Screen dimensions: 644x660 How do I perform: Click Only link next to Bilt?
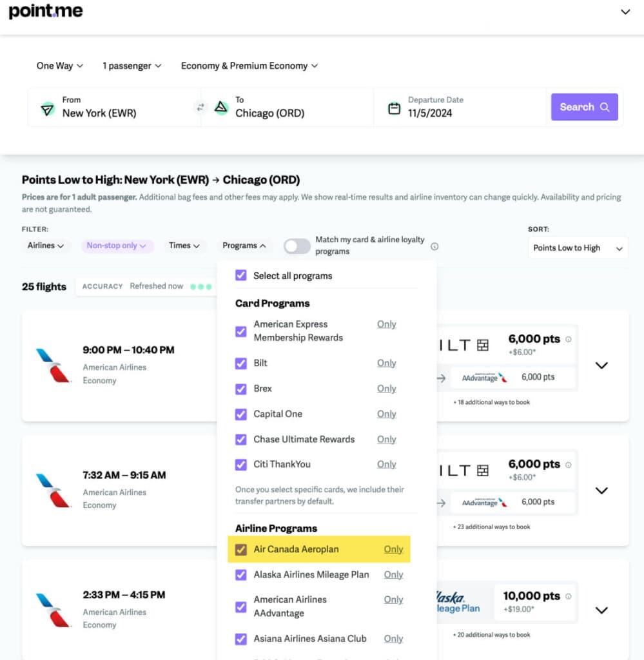tap(387, 364)
